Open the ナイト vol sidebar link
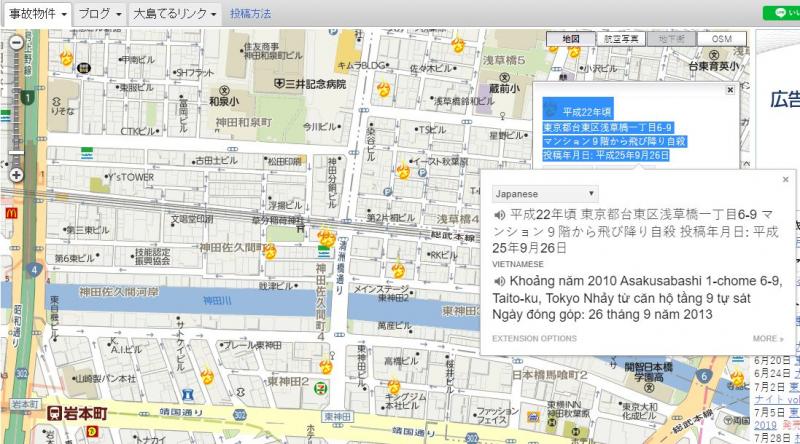Viewport: 800px width, 444px height. 777,399
